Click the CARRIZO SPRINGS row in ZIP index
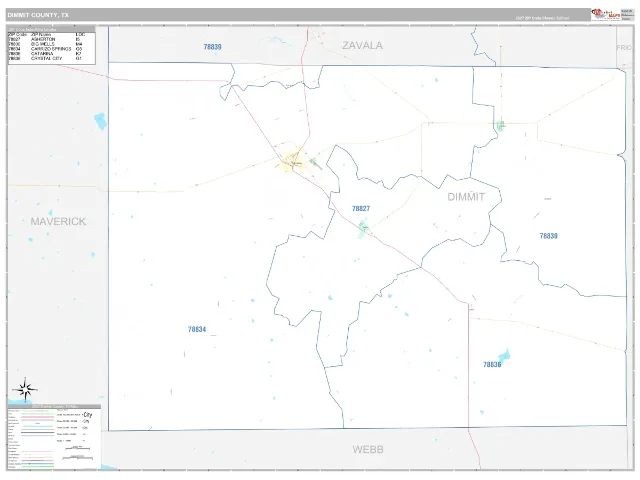 click(x=45, y=49)
